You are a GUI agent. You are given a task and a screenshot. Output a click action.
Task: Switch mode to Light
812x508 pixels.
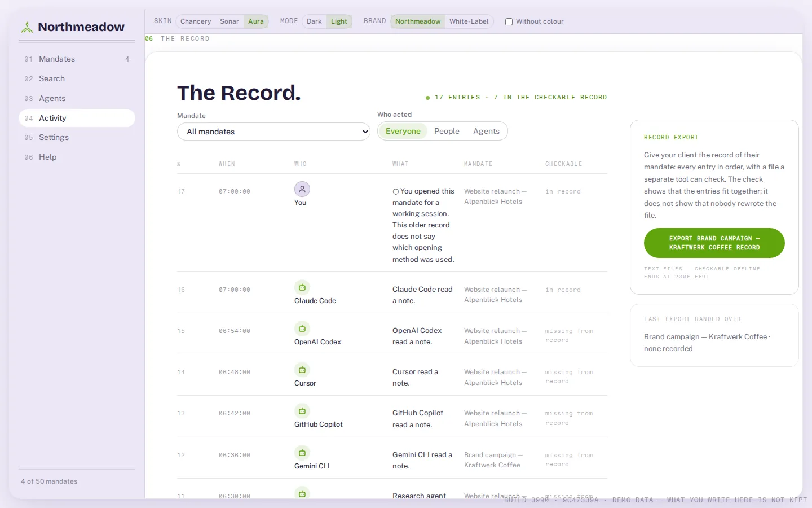tap(339, 21)
